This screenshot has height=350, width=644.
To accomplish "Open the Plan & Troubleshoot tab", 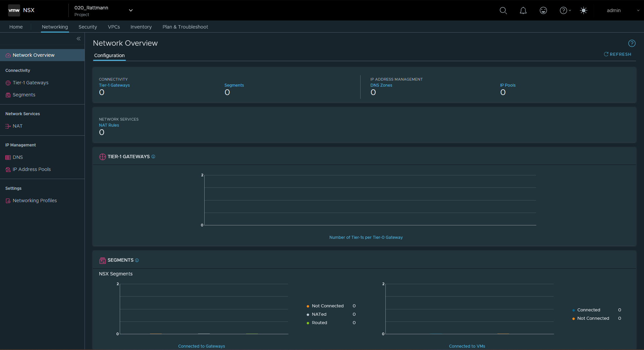I will coord(185,27).
